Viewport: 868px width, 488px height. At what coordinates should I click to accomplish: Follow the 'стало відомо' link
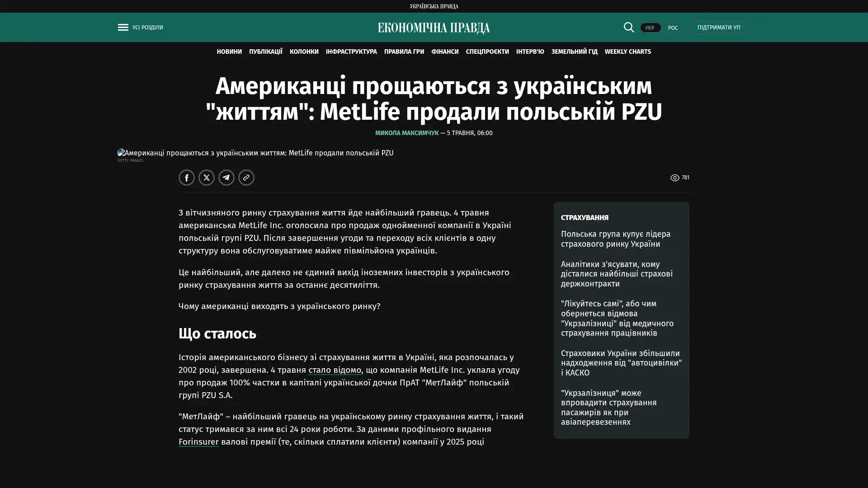[x=335, y=370]
